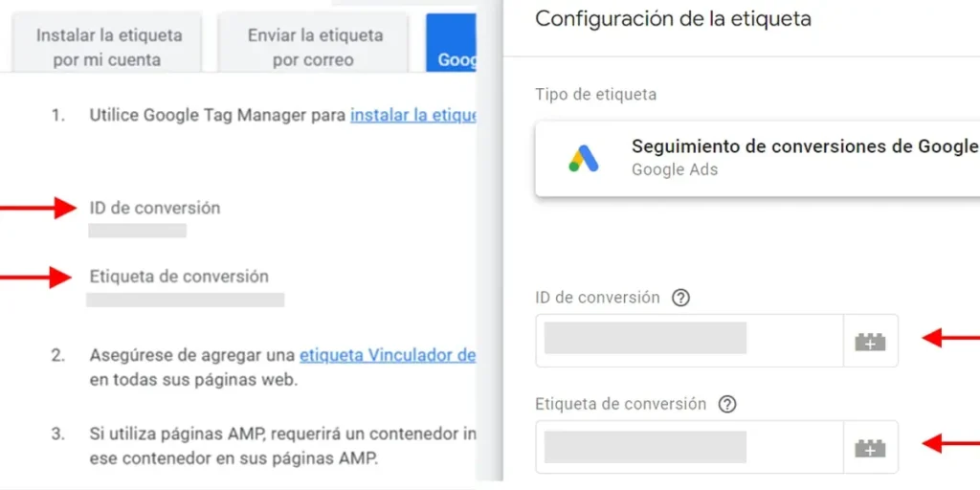Open the instalar la etiqueta link
This screenshot has width=980, height=490.
pyautogui.click(x=413, y=116)
